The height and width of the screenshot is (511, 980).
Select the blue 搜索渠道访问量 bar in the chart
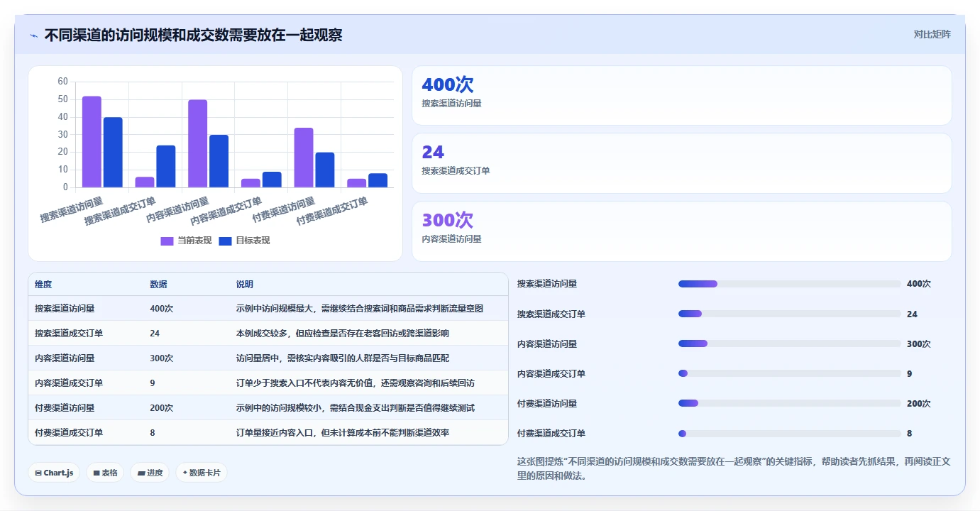113,153
